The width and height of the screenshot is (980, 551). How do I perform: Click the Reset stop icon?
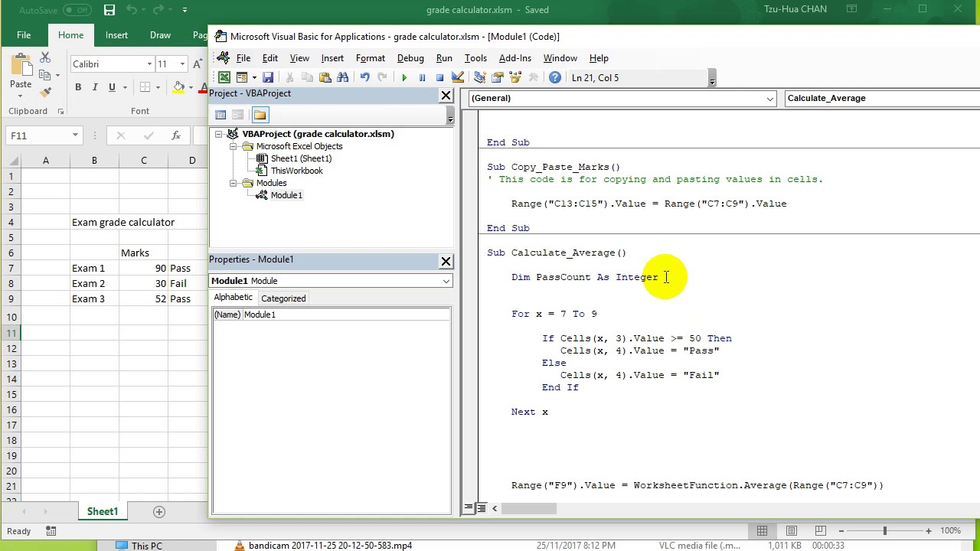(x=439, y=77)
